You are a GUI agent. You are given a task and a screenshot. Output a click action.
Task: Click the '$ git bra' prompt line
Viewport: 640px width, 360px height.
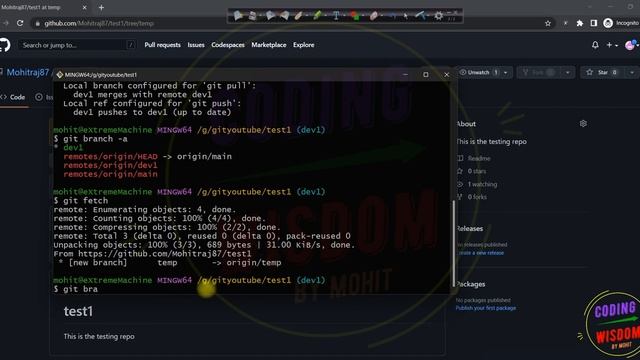pyautogui.click(x=76, y=289)
